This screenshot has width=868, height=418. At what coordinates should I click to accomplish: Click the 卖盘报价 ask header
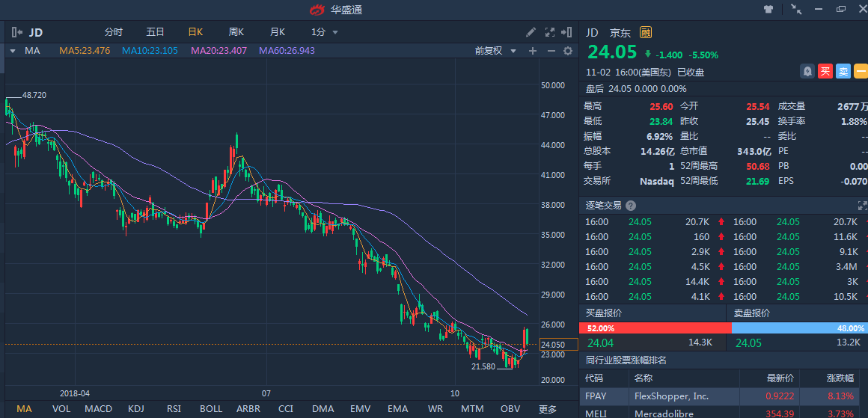(x=752, y=313)
